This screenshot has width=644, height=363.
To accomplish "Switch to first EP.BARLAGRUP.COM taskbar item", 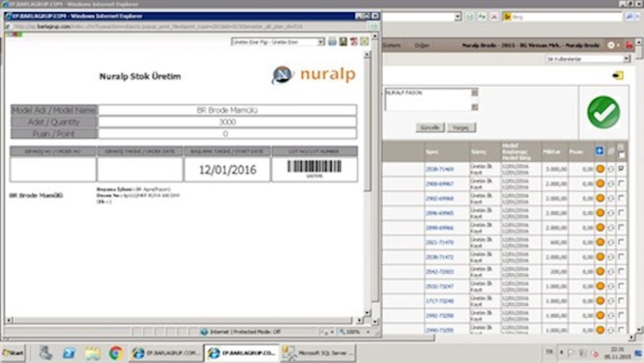I will point(166,353).
